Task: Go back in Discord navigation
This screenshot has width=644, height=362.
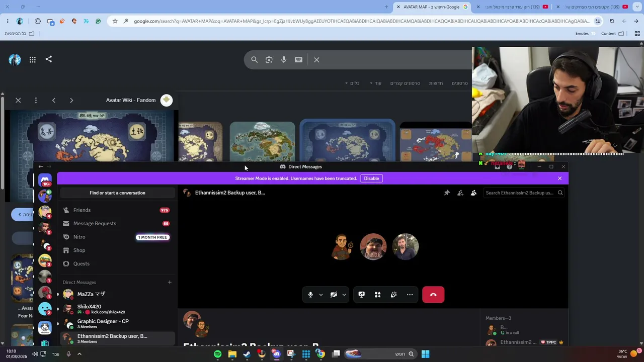Action: click(x=41, y=166)
